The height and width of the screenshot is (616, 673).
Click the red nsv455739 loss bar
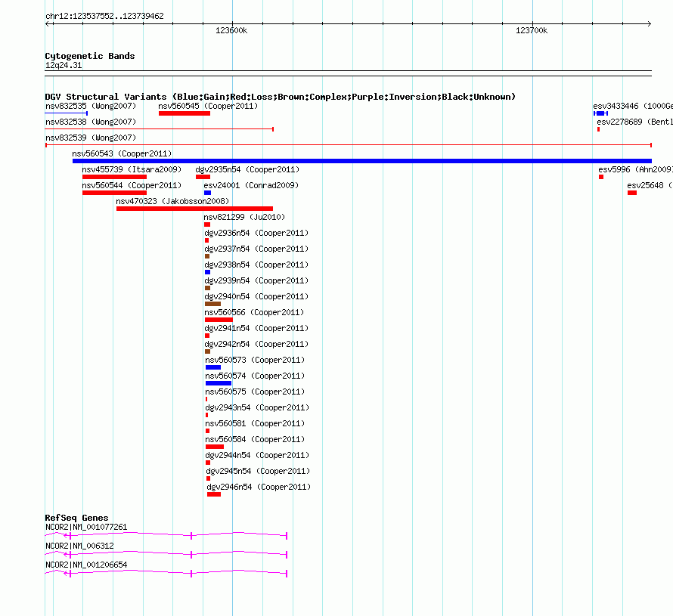click(114, 177)
